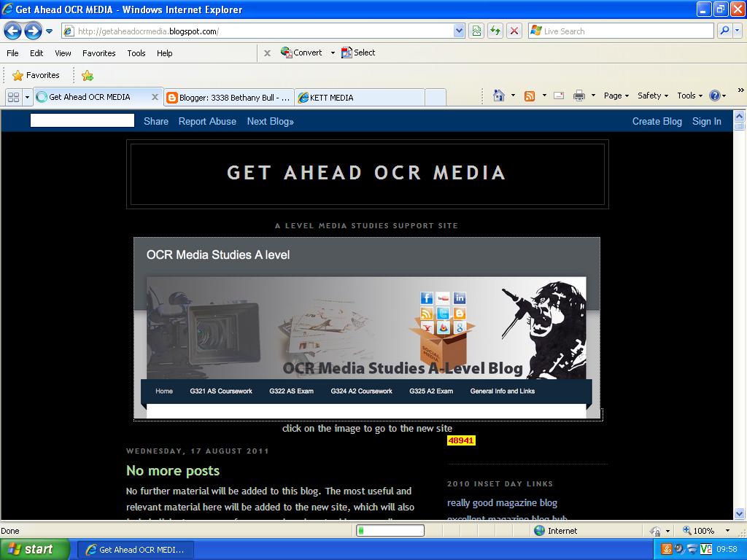Expand the command bar overflow chevron

[740, 90]
